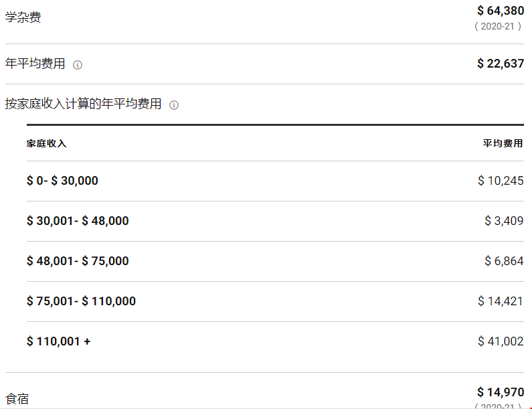Click the 学杂费 label
This screenshot has width=532, height=409.
(23, 17)
